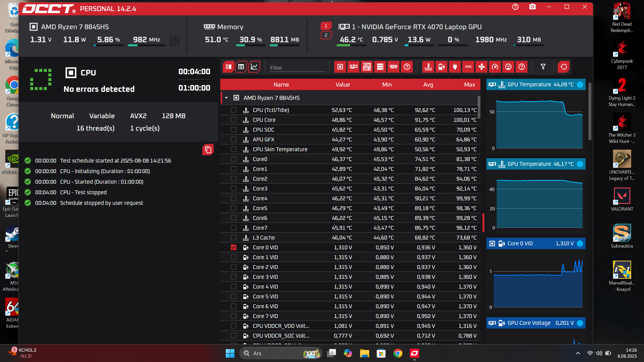Show hidden system tray icons
This screenshot has width=644, height=362.
(x=578, y=353)
